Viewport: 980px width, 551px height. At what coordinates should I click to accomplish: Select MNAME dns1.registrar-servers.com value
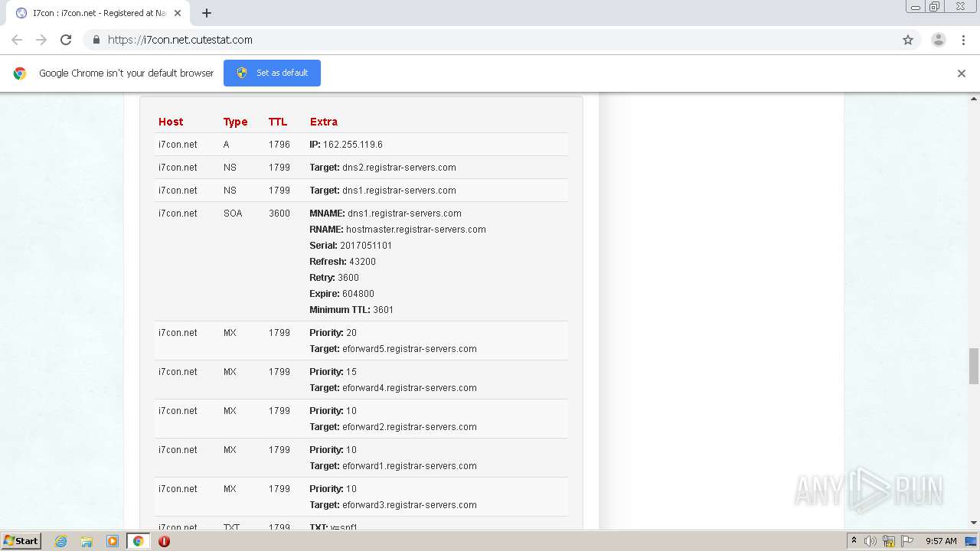404,214
